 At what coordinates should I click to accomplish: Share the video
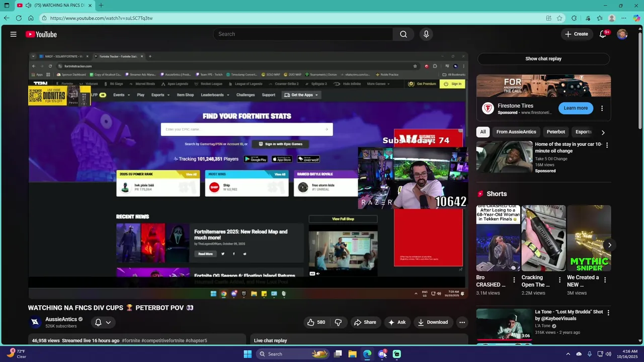(x=365, y=322)
